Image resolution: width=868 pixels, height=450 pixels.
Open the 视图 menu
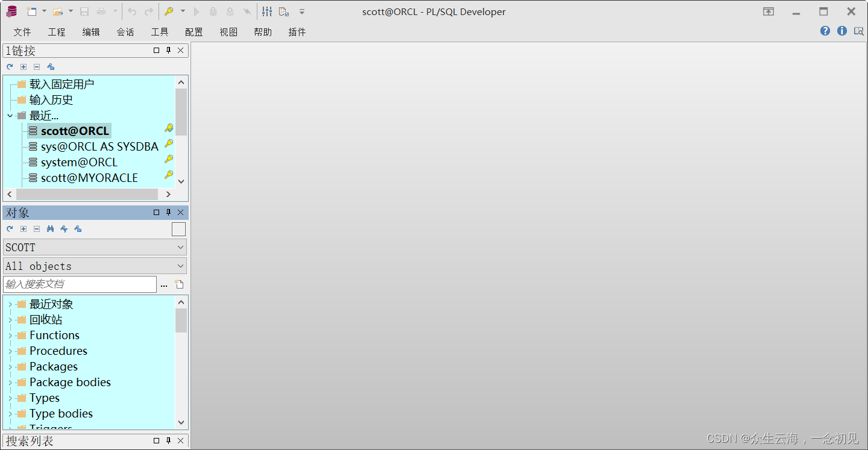tap(228, 32)
